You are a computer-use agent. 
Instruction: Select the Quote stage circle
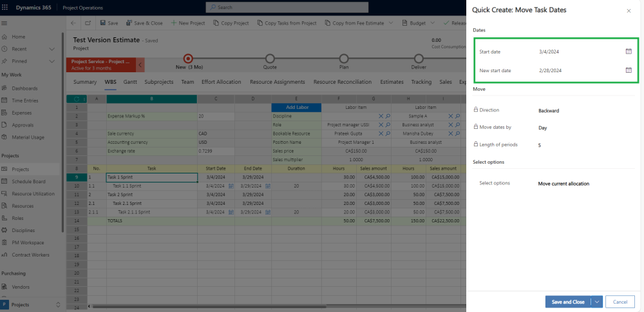pyautogui.click(x=270, y=59)
